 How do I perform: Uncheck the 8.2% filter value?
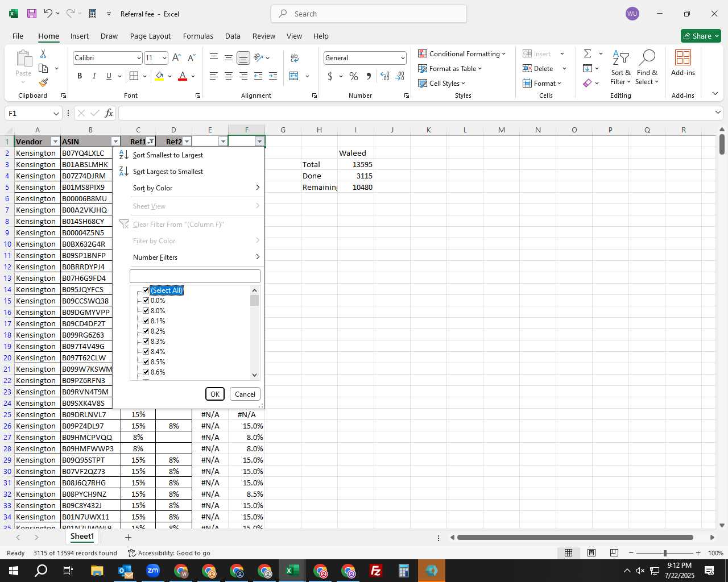click(146, 331)
